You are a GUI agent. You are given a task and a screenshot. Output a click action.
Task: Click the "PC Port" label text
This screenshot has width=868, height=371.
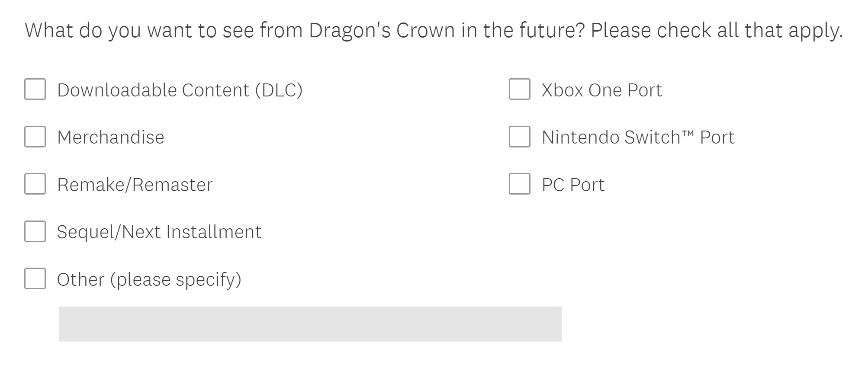point(573,185)
